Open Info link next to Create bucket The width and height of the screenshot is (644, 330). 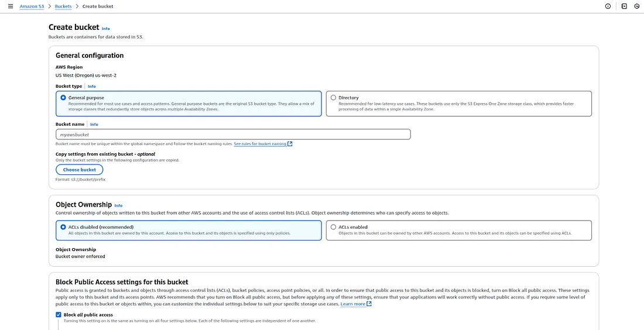105,29
